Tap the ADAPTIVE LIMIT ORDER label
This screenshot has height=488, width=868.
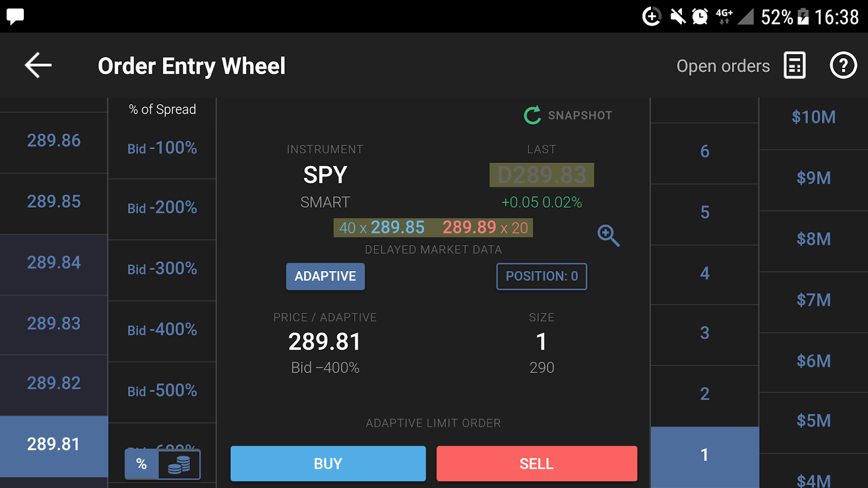[x=433, y=423]
